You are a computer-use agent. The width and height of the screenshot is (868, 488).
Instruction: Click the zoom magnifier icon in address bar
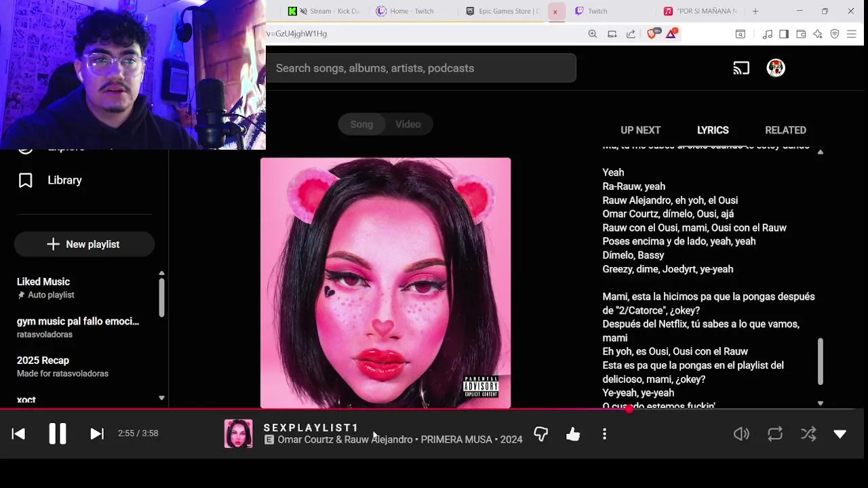click(593, 34)
